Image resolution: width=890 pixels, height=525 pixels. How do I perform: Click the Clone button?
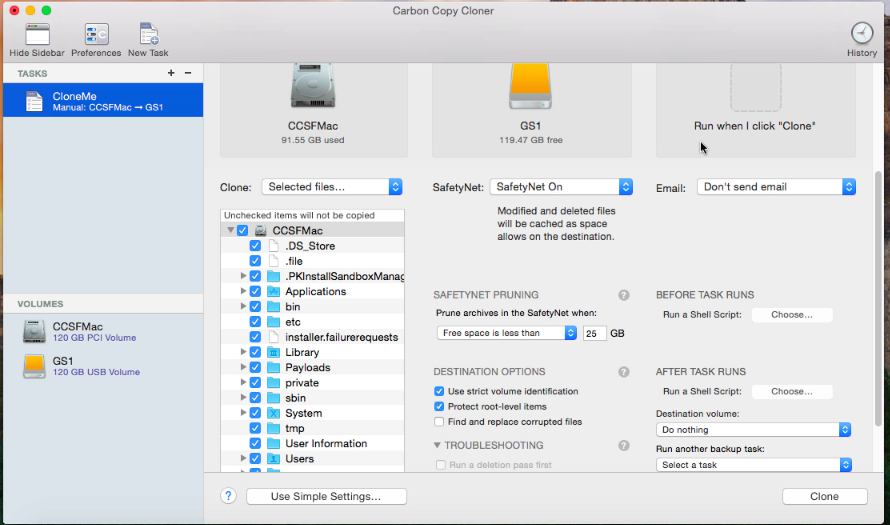click(x=824, y=496)
